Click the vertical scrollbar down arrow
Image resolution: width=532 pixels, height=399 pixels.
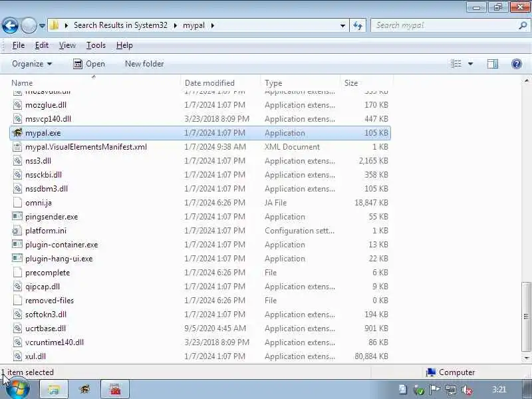point(526,358)
